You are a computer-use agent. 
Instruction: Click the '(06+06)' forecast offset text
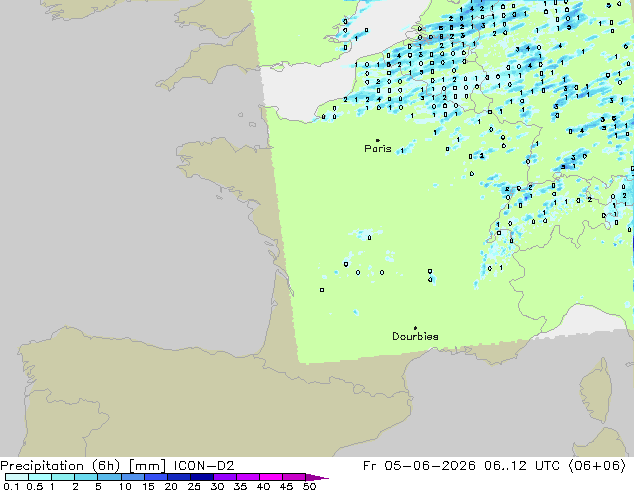[x=597, y=466]
